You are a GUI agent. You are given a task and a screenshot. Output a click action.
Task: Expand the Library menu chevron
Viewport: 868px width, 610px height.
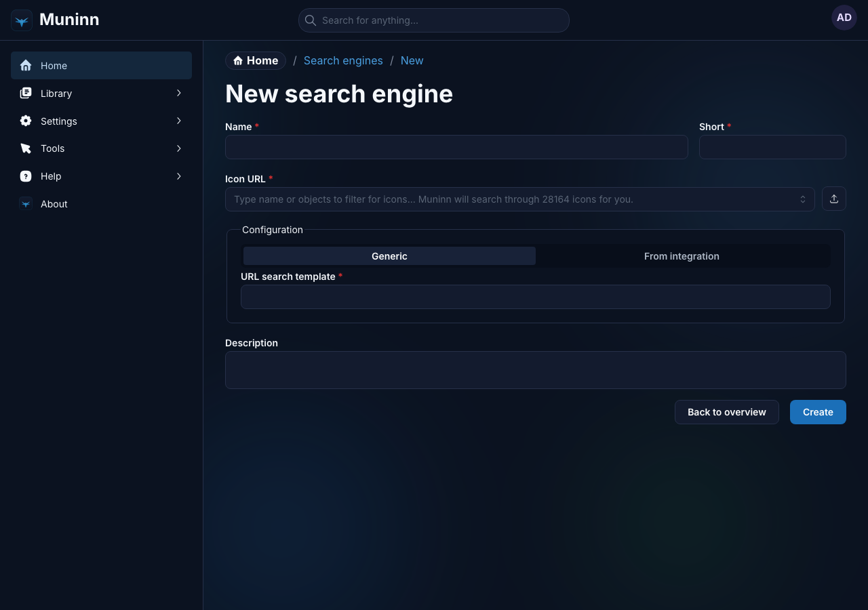179,93
